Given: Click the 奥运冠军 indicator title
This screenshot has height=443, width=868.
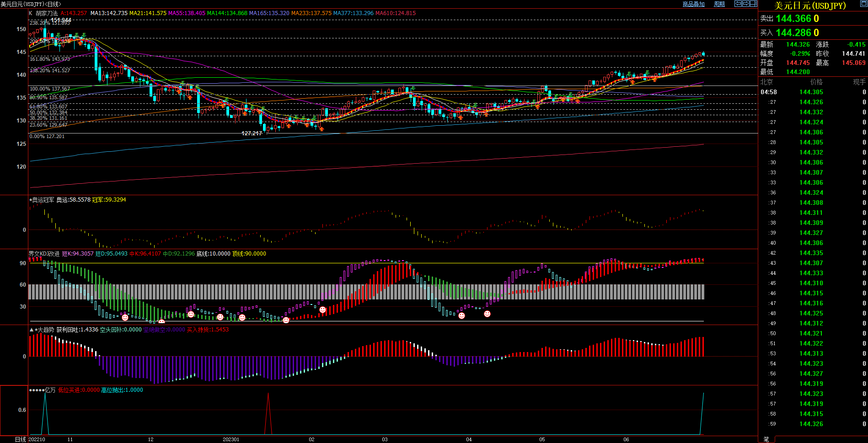Looking at the screenshot, I should point(43,200).
